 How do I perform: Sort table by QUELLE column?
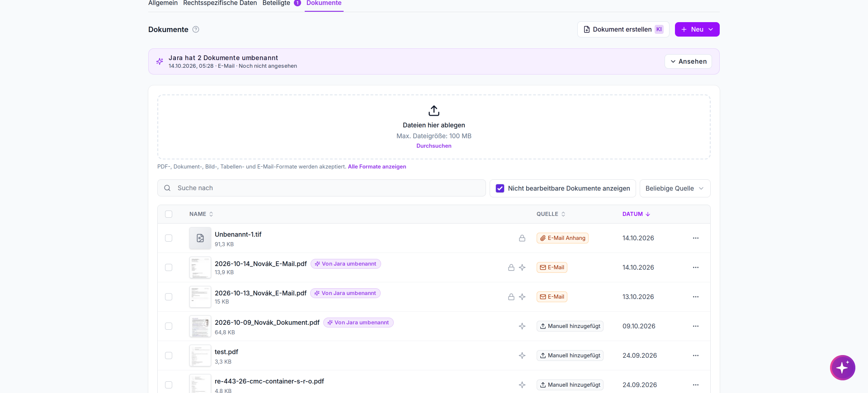coord(551,214)
